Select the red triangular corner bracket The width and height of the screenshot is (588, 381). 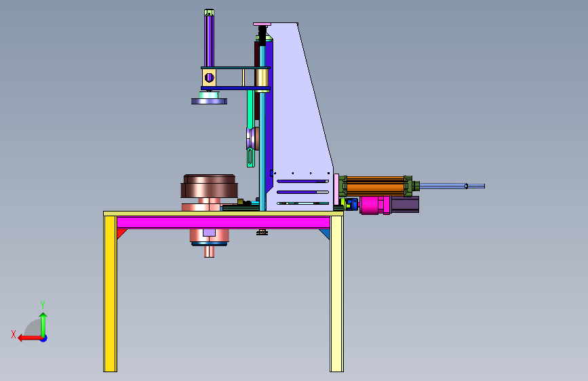point(121,233)
